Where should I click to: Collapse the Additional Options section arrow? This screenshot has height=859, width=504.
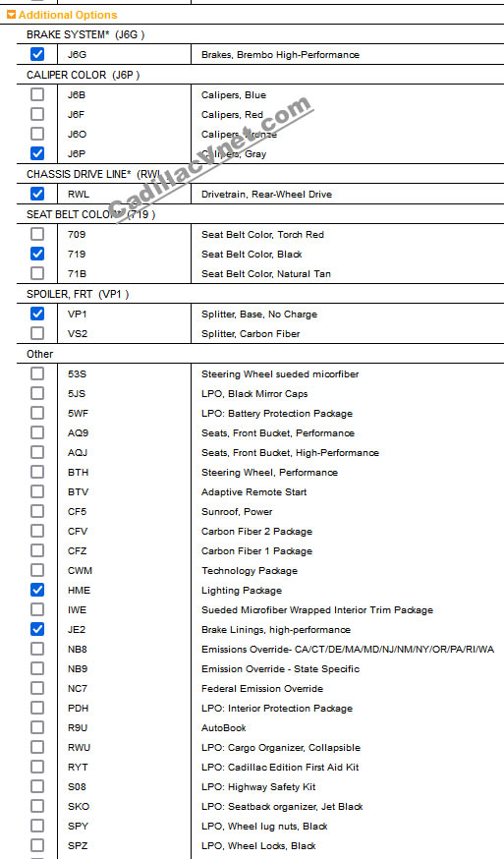[x=11, y=15]
